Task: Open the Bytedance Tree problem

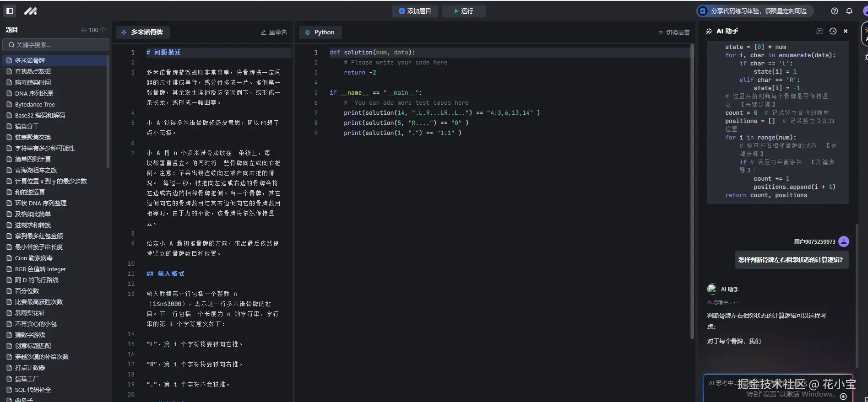Action: [x=35, y=104]
